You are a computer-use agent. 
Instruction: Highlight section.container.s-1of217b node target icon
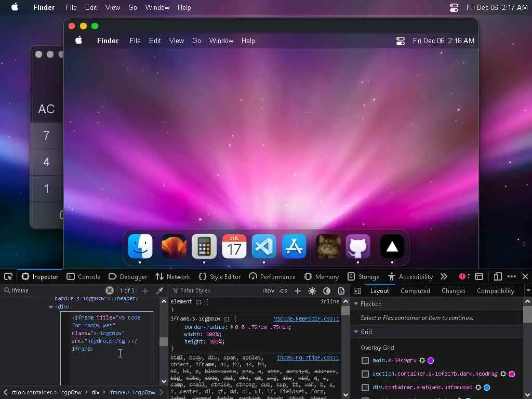pyautogui.click(x=503, y=374)
